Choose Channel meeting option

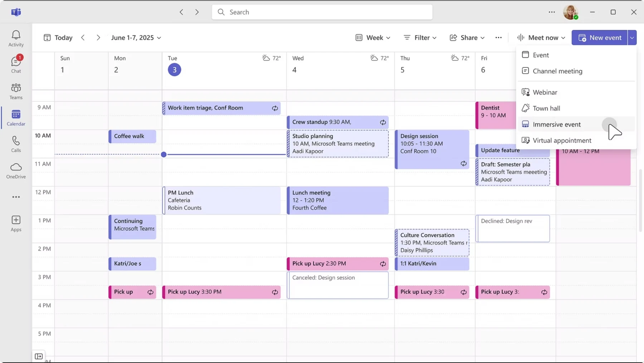[576, 71]
